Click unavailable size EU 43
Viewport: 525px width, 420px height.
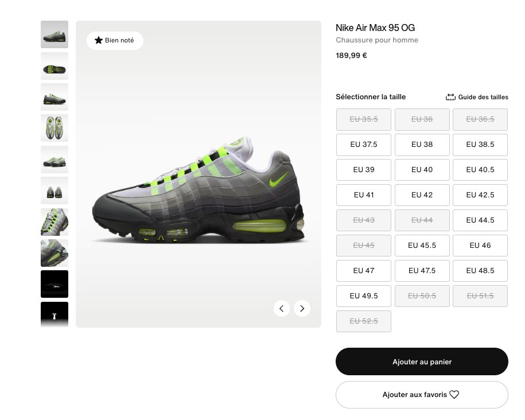point(364,220)
